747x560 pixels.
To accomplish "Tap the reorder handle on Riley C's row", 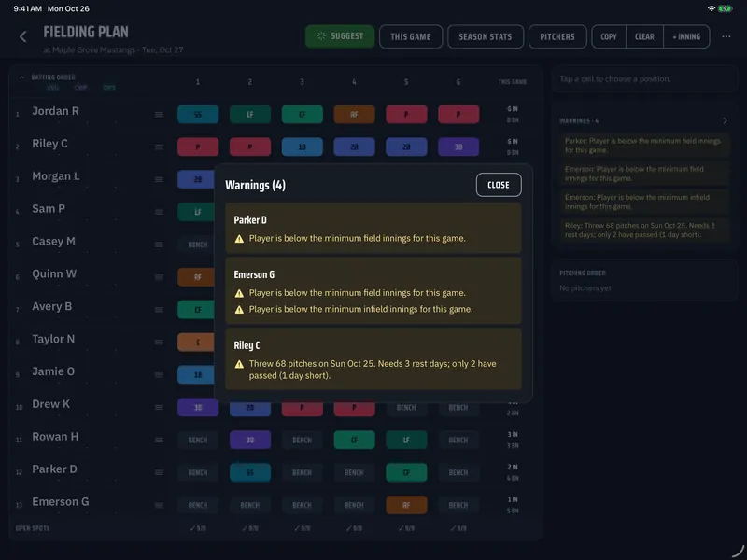I will coord(159,147).
